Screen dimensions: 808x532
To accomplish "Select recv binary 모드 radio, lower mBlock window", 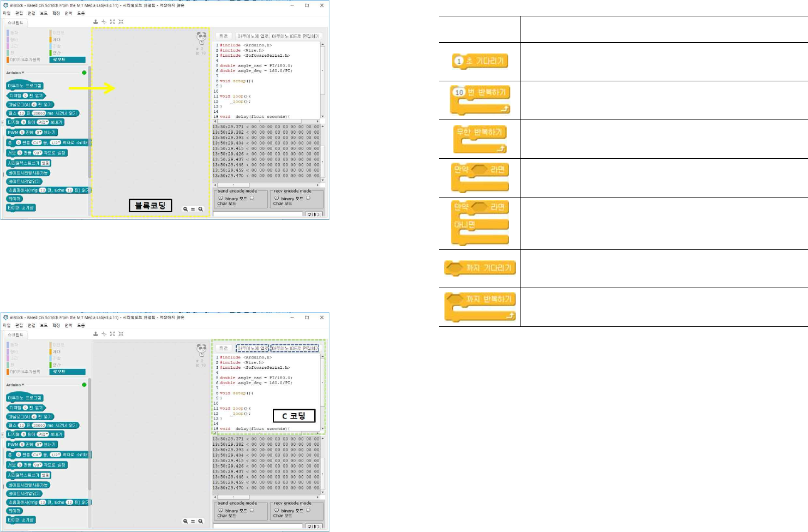I will [x=277, y=510].
